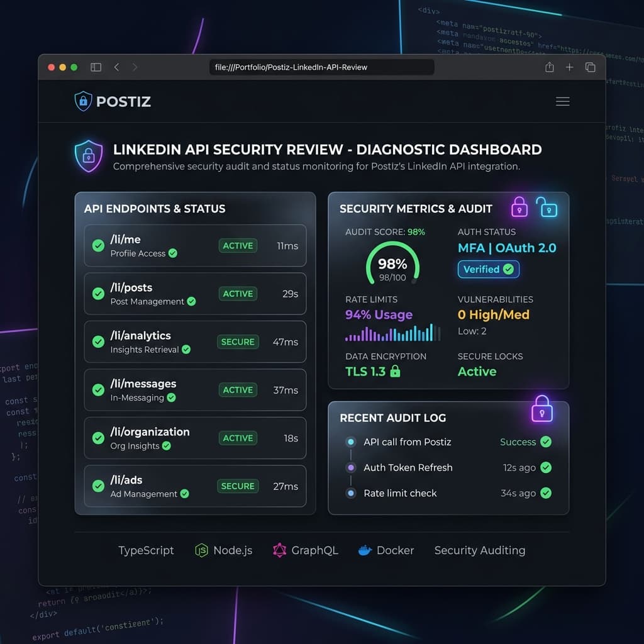644x644 pixels.
Task: Click the Docker whale icon
Action: (x=365, y=550)
